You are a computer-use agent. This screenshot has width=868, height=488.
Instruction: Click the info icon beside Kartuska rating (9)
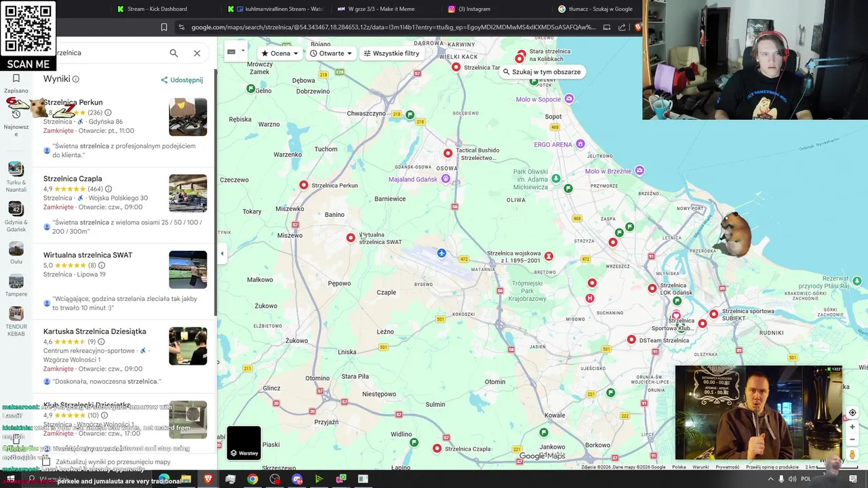click(102, 342)
